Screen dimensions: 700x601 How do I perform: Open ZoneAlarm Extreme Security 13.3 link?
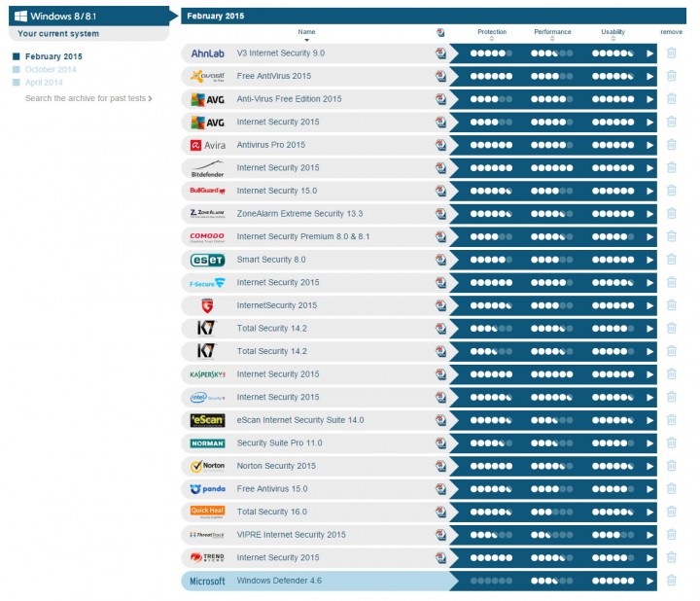coord(299,213)
